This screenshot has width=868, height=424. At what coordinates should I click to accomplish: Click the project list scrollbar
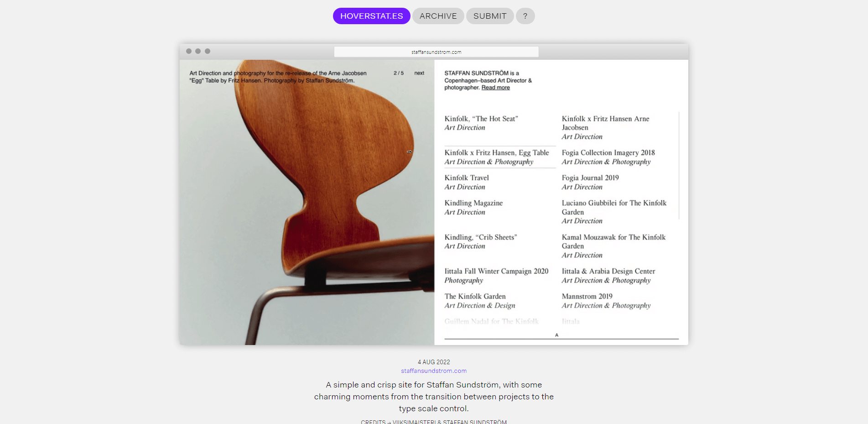tap(679, 165)
